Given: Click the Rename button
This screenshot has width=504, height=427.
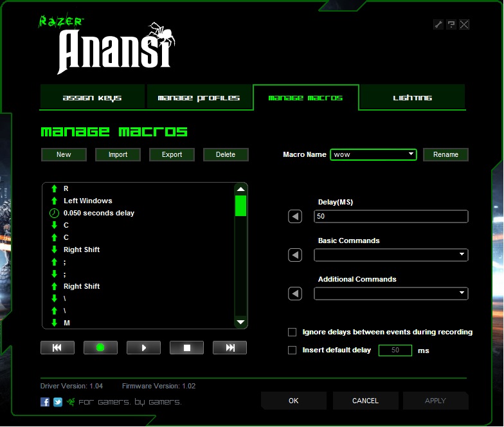Looking at the screenshot, I should click(x=446, y=154).
